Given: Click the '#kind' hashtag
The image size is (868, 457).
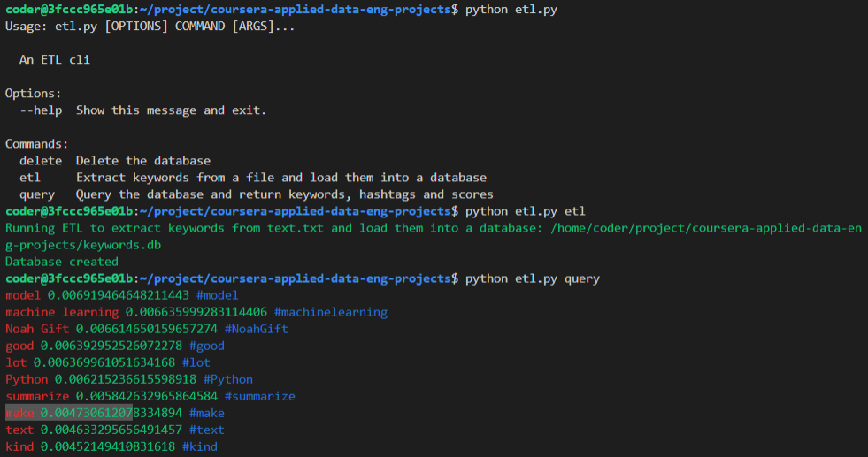Looking at the screenshot, I should 199,446.
